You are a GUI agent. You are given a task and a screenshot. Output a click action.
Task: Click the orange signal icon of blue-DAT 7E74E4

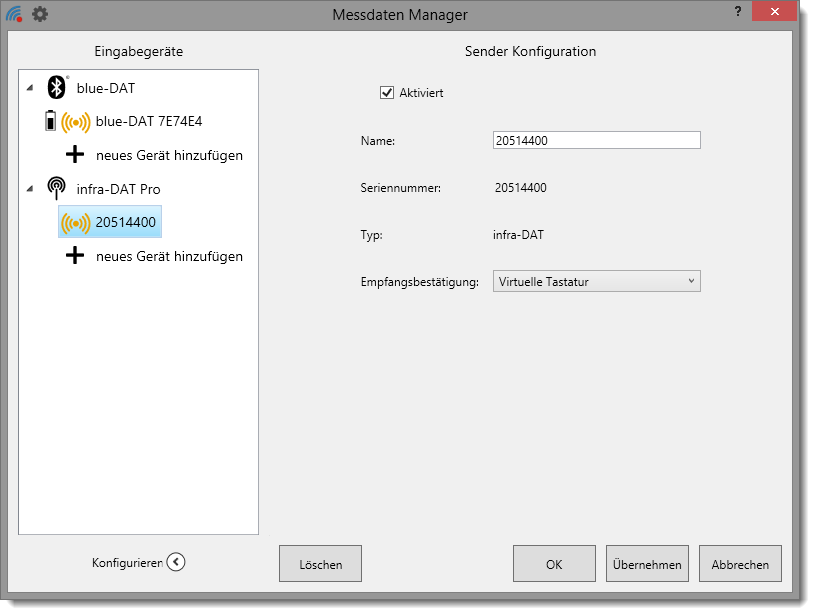[75, 122]
